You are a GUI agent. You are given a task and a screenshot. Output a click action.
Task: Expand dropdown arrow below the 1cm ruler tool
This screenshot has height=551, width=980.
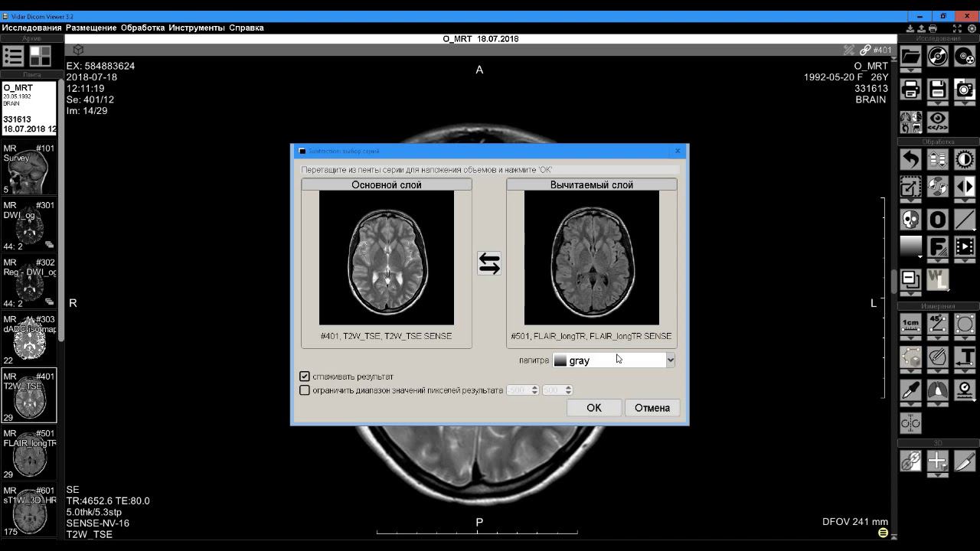910,338
